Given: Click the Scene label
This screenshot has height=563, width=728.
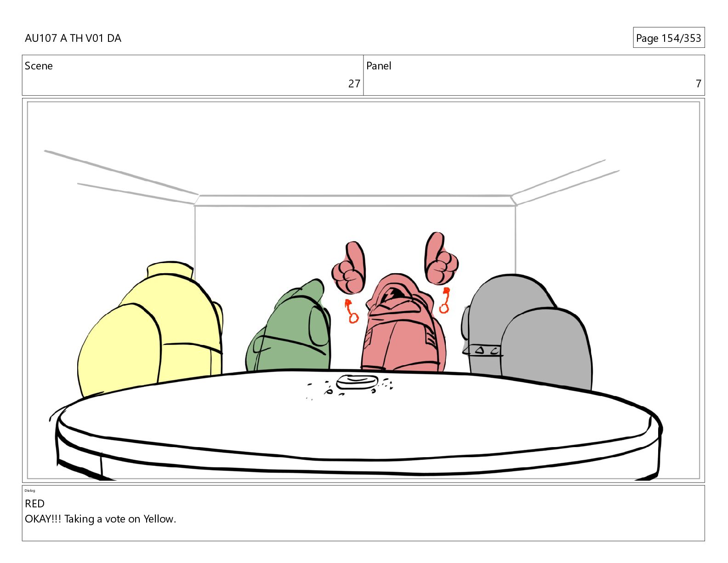Looking at the screenshot, I should click(x=39, y=66).
